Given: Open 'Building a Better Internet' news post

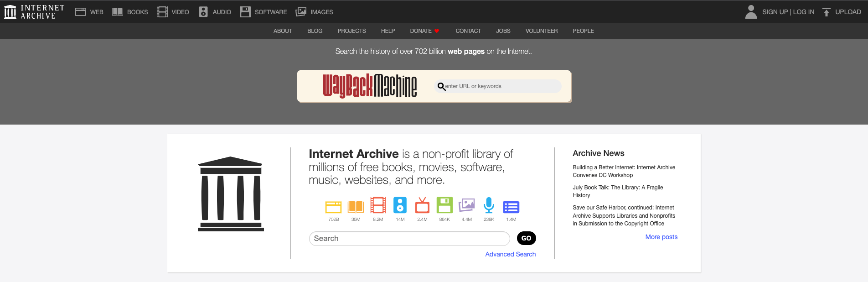Looking at the screenshot, I should pos(624,171).
